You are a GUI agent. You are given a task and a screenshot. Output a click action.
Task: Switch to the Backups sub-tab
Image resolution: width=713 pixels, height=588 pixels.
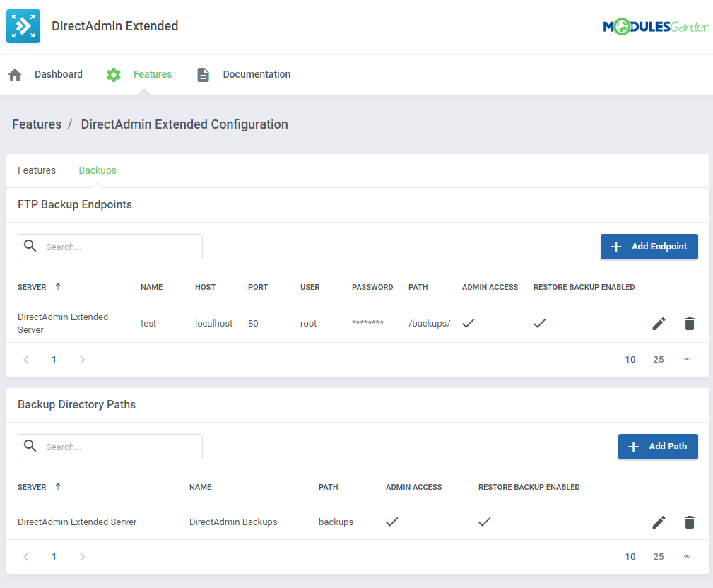tap(98, 170)
